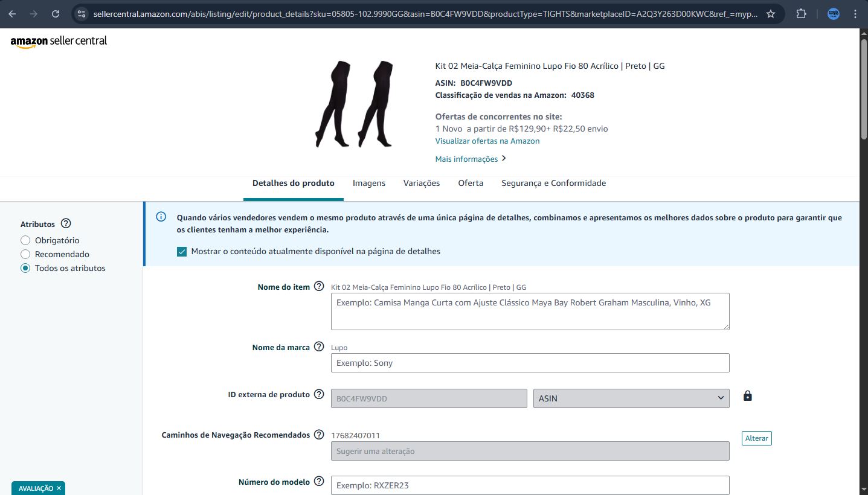Close the AVALIAÇÃO feedback badge
Screen dimensions: 868x495
point(59,488)
